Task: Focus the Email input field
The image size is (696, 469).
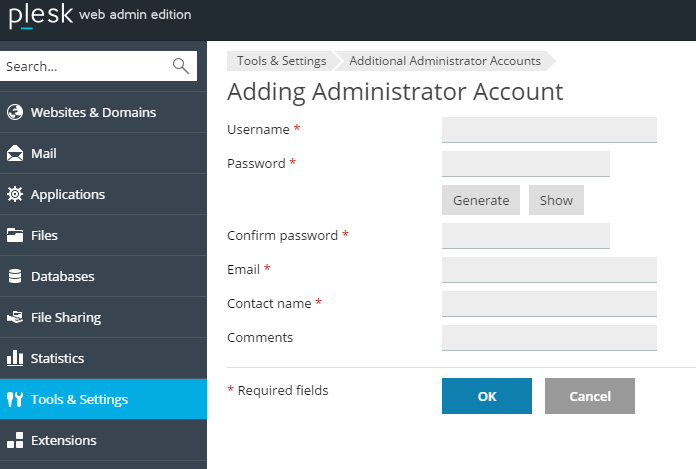Action: pyautogui.click(x=549, y=270)
